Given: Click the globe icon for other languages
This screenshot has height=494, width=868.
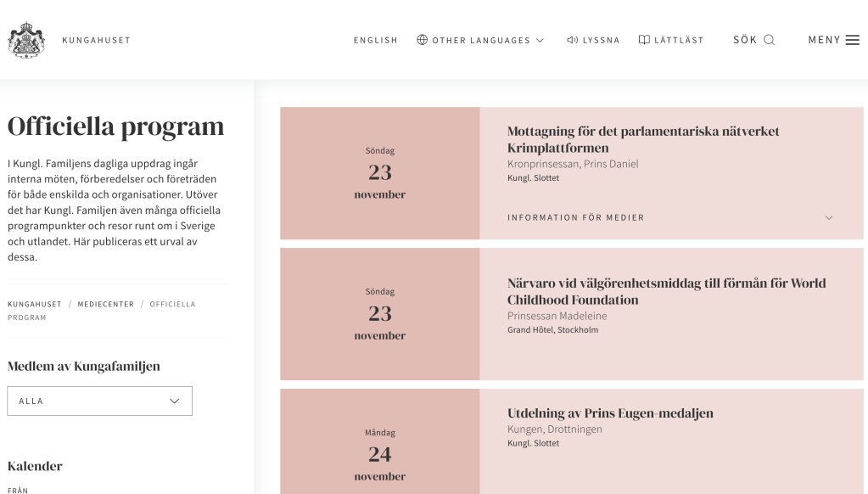Looking at the screenshot, I should tap(422, 40).
